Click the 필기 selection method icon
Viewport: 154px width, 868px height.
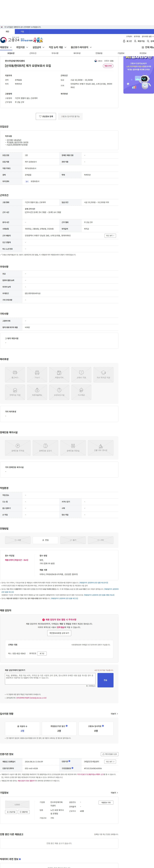[x=73, y=540]
